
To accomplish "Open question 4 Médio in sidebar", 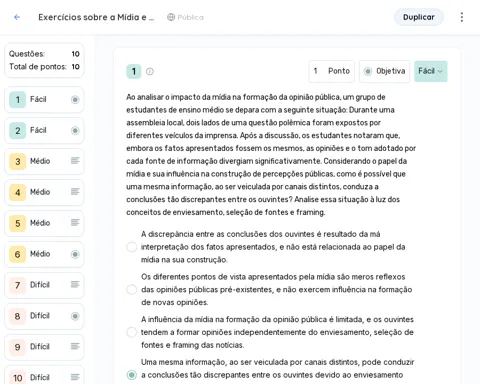I will (44, 192).
